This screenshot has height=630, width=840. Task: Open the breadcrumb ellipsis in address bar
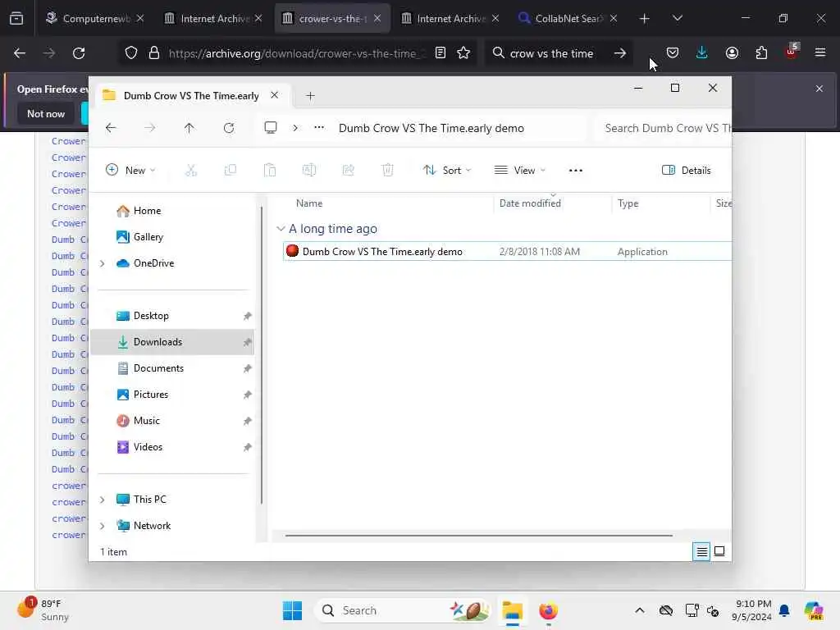pyautogui.click(x=319, y=127)
